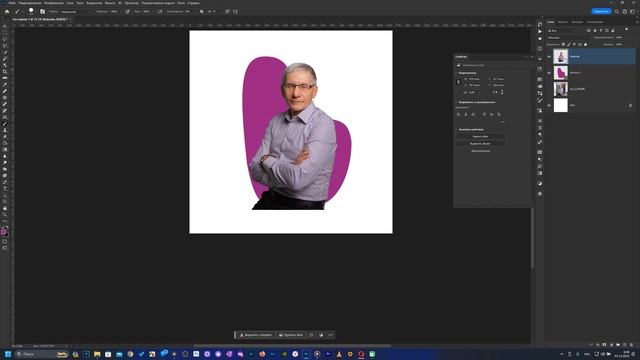The height and width of the screenshot is (360, 640).
Task: Click the Поделиться share button
Action: click(601, 11)
